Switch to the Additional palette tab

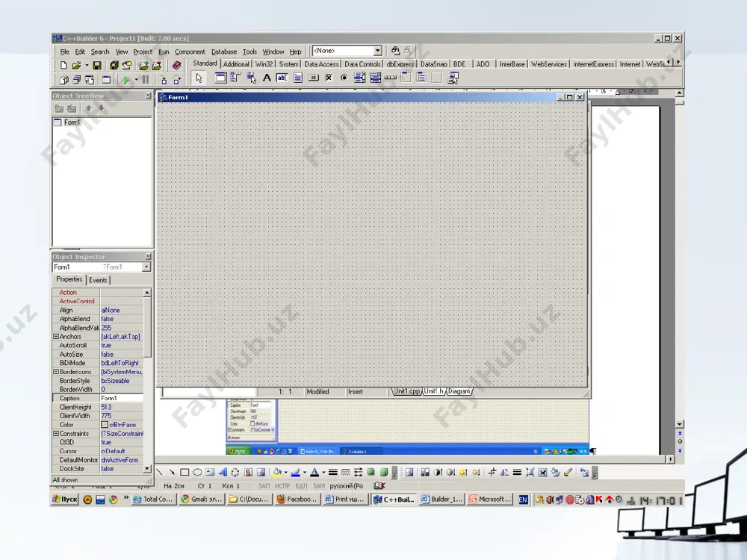236,64
